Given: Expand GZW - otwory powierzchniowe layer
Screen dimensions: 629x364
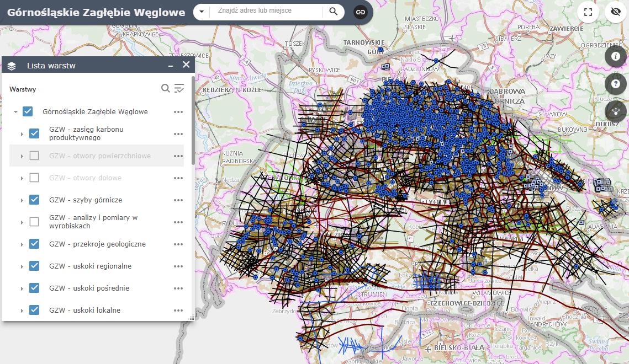Looking at the screenshot, I should (22, 156).
